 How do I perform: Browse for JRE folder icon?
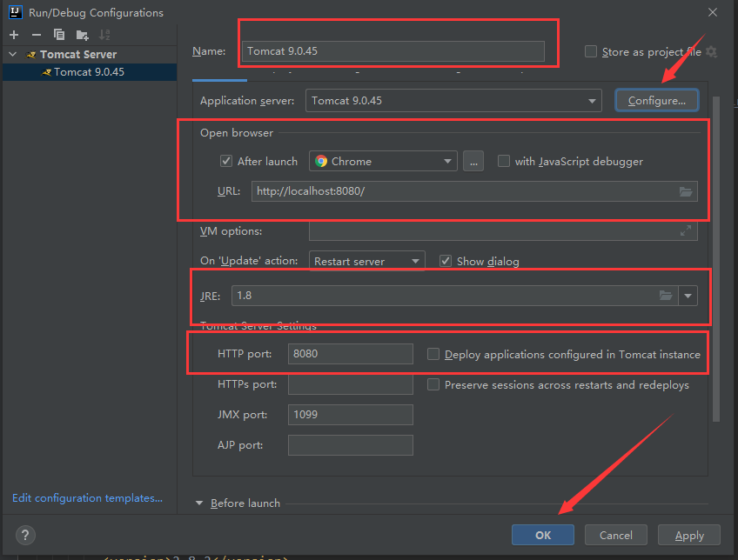click(x=666, y=296)
